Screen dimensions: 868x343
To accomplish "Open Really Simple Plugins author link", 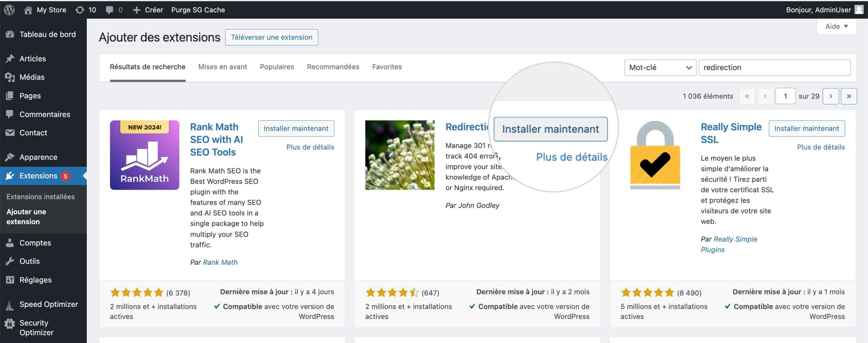I will coord(729,244).
